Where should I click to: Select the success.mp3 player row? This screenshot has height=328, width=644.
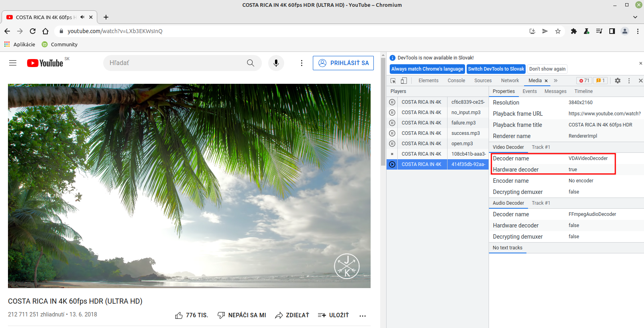[x=437, y=133]
